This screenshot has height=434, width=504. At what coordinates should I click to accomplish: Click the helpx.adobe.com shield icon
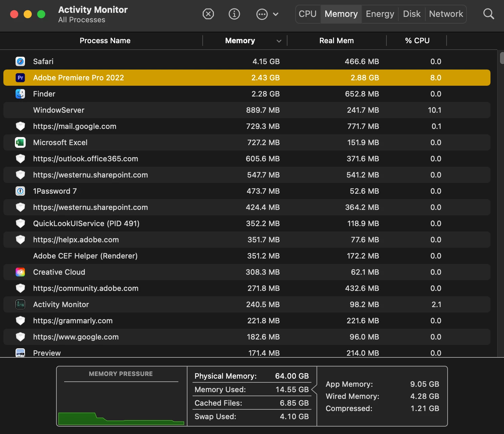click(20, 240)
